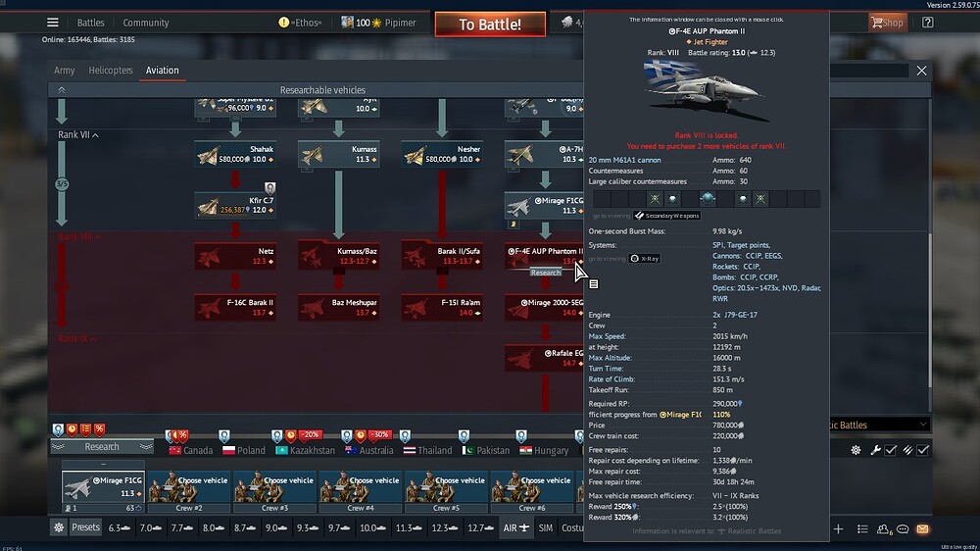
Task: Select the Barak II/Sufa card
Action: pyautogui.click(x=442, y=257)
